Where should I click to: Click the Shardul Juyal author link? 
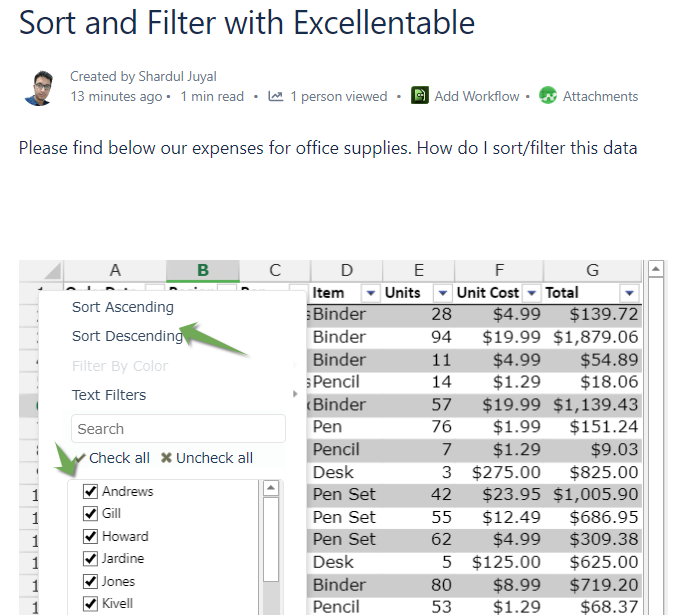click(177, 76)
